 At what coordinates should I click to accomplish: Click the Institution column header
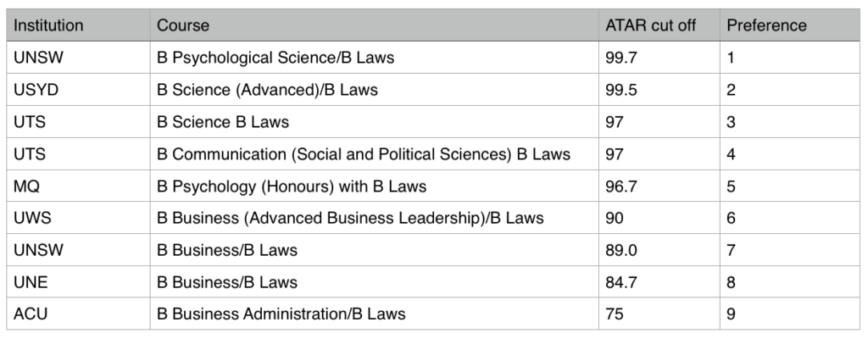(48, 25)
